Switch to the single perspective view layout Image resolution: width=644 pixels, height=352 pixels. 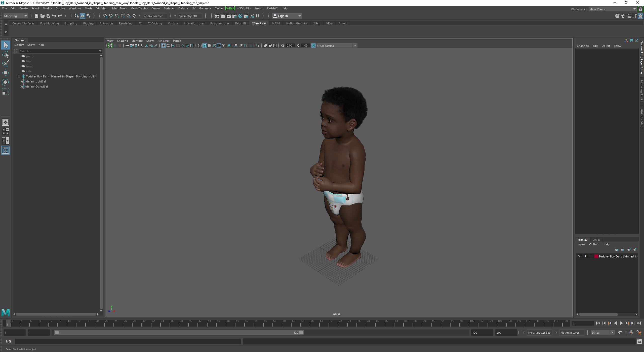coord(6,122)
